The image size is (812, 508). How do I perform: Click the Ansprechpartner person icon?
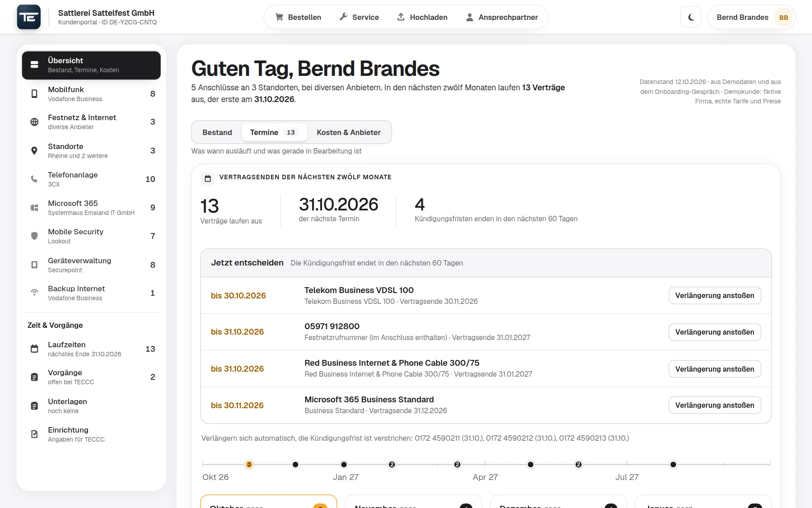[x=470, y=17]
